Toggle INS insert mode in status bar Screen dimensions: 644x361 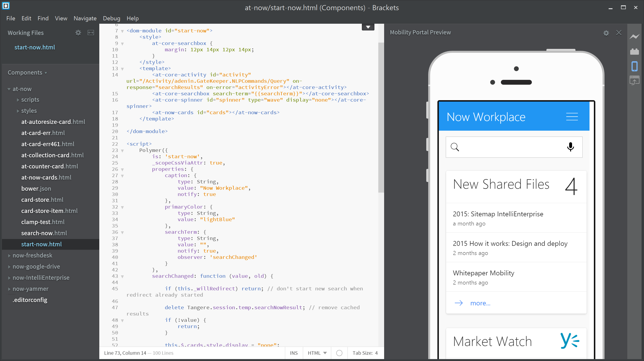click(x=294, y=353)
